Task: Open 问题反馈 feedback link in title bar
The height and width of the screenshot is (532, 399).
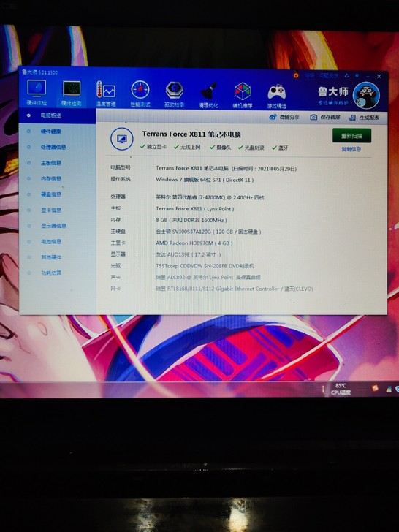Action: 329,76
